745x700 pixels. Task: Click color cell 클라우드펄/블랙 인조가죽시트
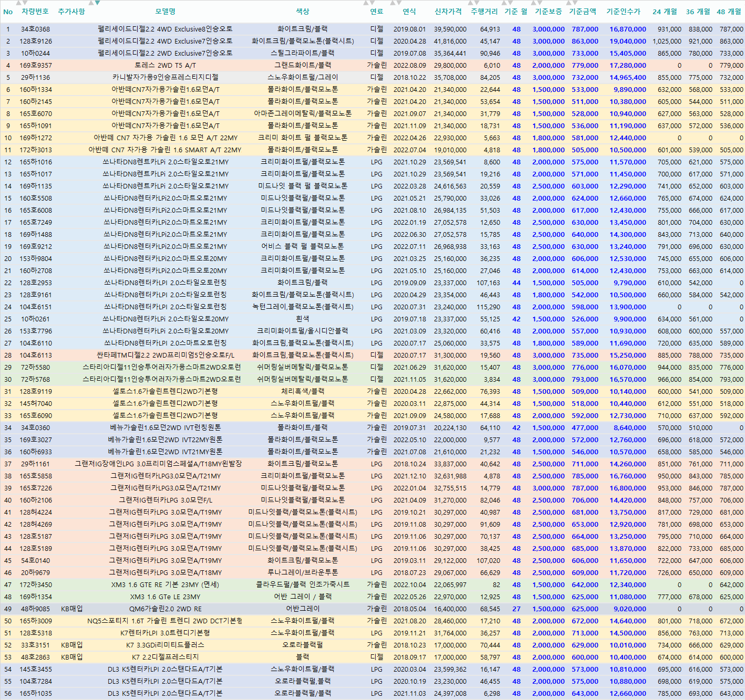303,585
